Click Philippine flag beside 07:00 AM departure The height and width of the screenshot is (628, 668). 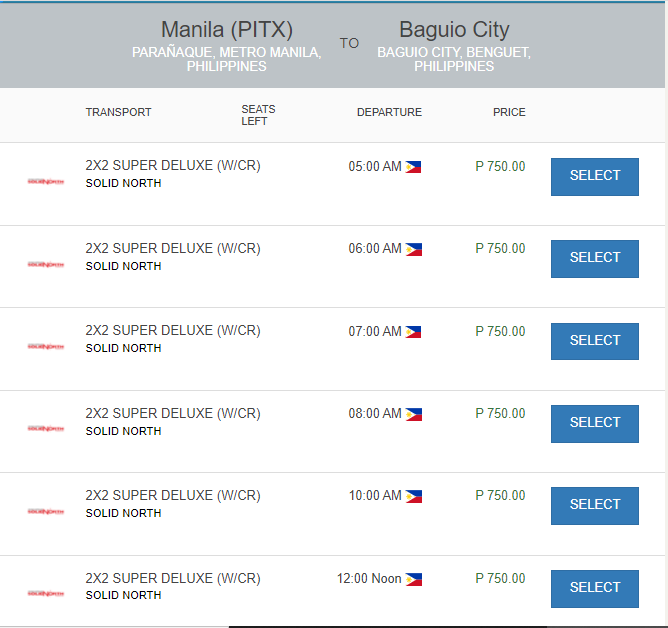pyautogui.click(x=413, y=332)
